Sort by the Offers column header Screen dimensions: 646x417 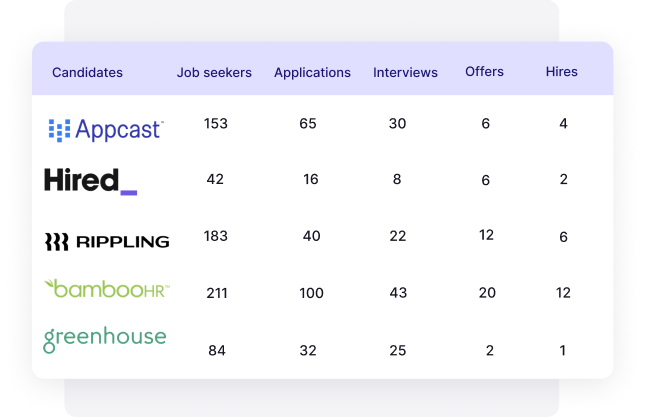[484, 72]
